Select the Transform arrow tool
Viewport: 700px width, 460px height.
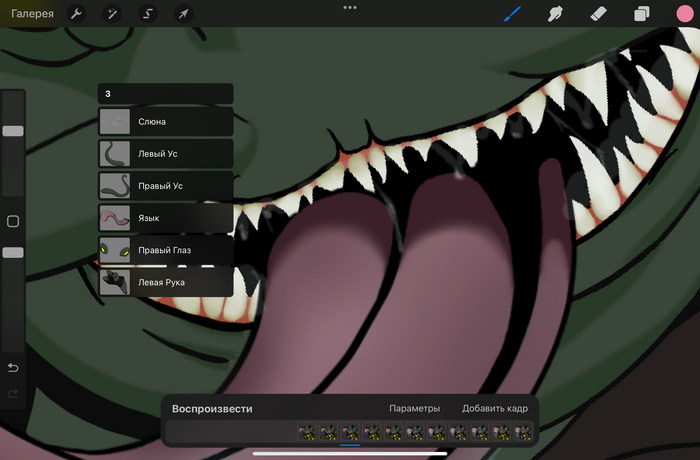pyautogui.click(x=183, y=14)
